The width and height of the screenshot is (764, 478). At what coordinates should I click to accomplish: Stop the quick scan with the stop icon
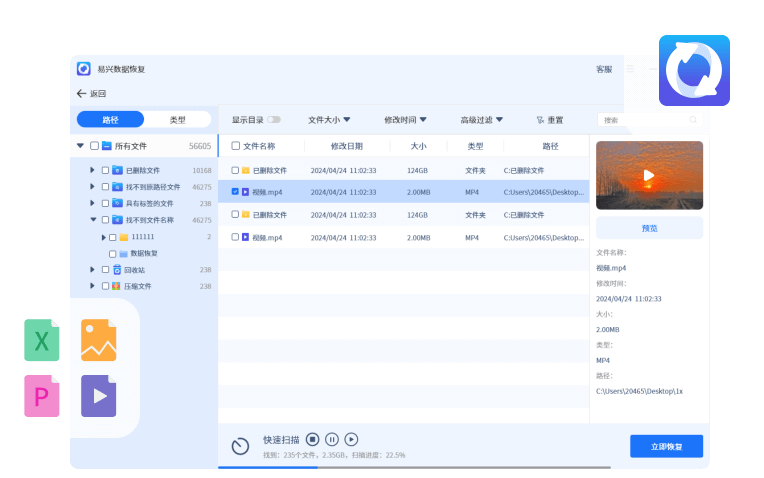(312, 439)
